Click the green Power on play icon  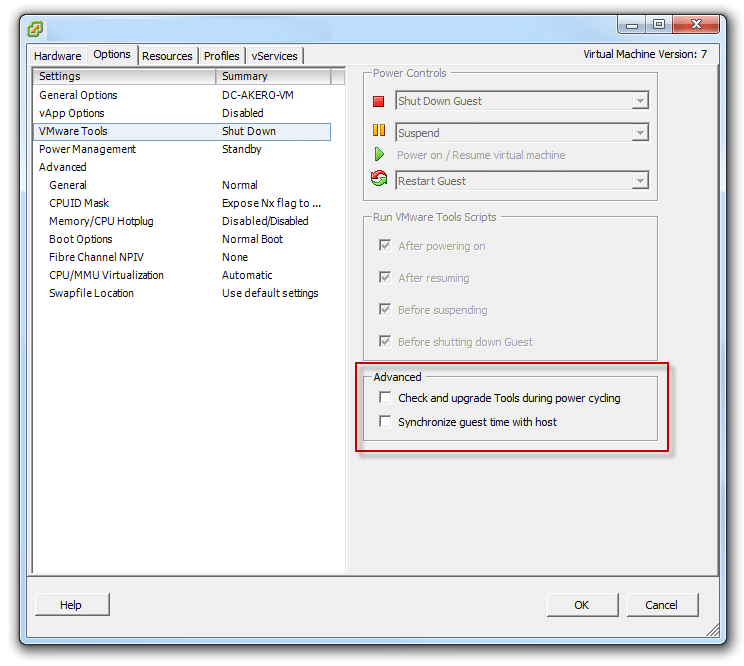(379, 155)
